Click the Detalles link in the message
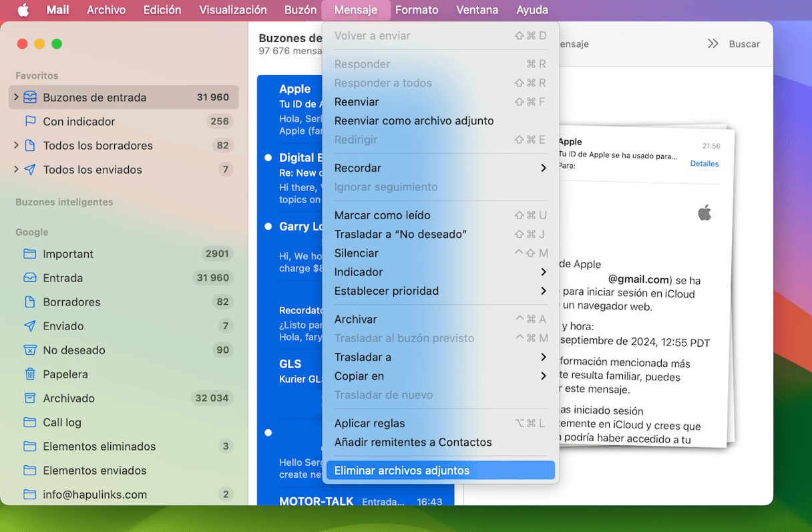Viewport: 812px width, 532px height. [x=704, y=164]
